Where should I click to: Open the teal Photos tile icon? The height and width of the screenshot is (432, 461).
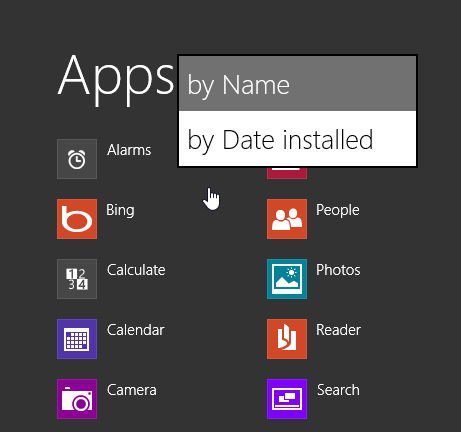(287, 279)
